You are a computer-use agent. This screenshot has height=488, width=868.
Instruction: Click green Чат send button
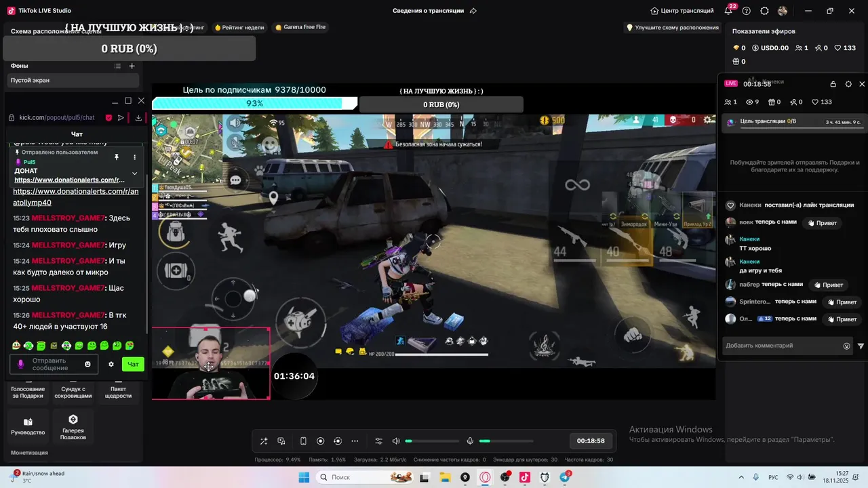point(133,364)
